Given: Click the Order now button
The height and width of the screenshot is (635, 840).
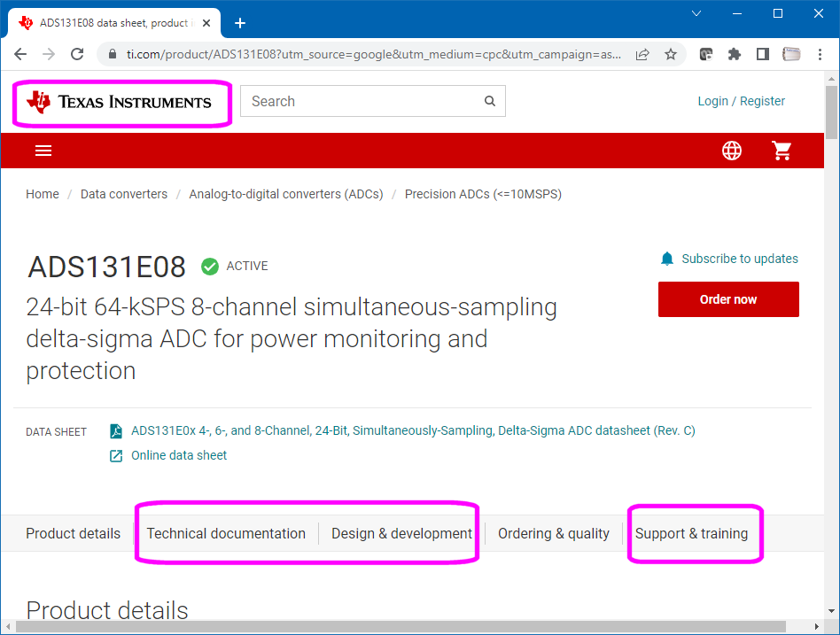Looking at the screenshot, I should point(728,299).
